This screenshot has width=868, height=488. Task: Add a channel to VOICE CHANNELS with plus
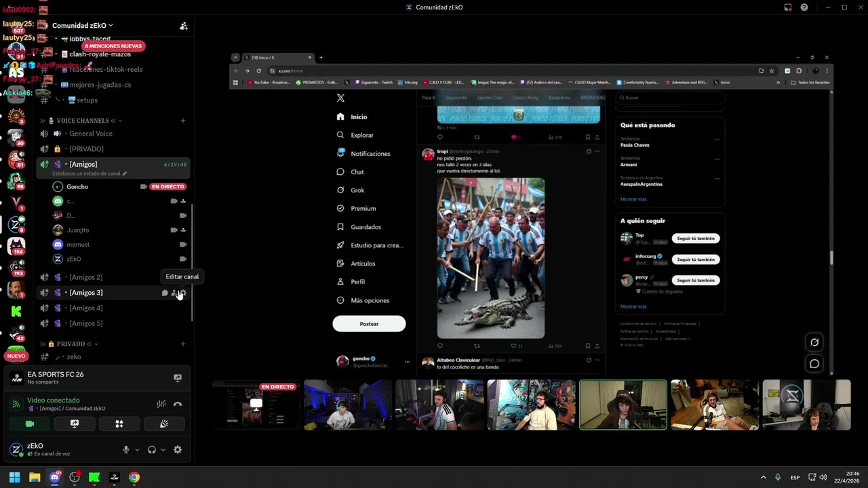click(x=183, y=121)
